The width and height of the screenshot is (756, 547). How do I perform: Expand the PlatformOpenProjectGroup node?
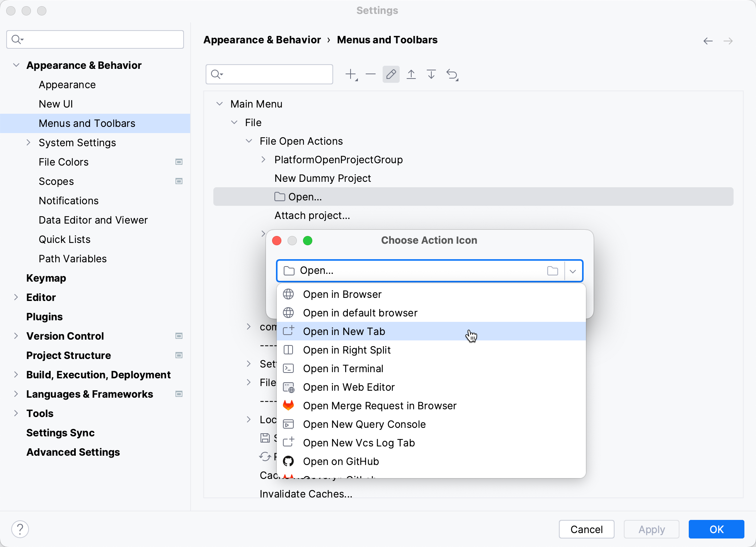pos(263,160)
